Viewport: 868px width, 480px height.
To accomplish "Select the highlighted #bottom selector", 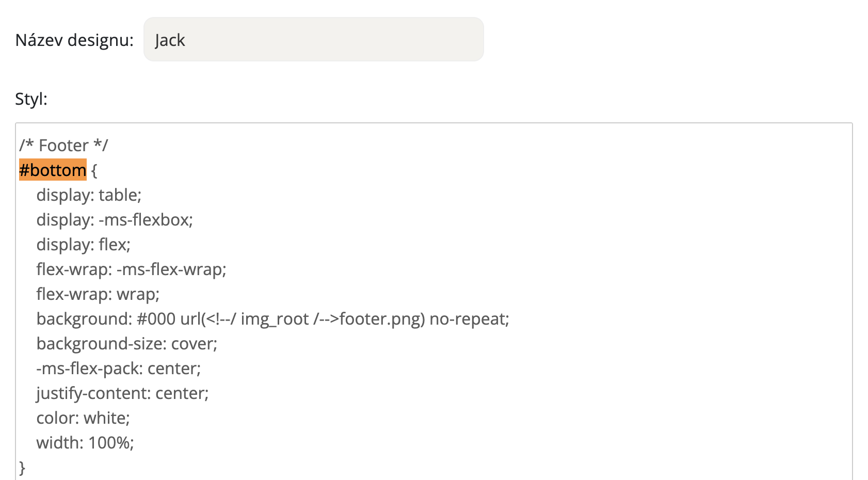I will (x=52, y=170).
